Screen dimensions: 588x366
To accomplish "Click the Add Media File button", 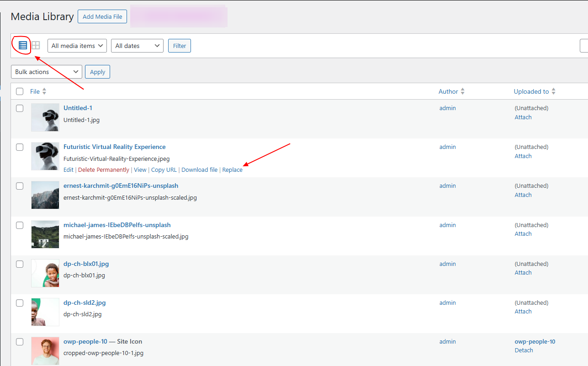I will click(102, 16).
